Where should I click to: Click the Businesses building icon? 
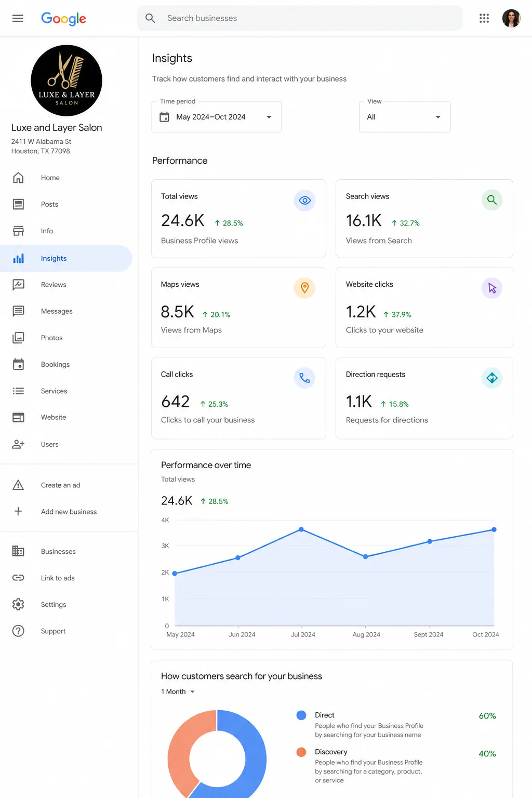pos(18,551)
